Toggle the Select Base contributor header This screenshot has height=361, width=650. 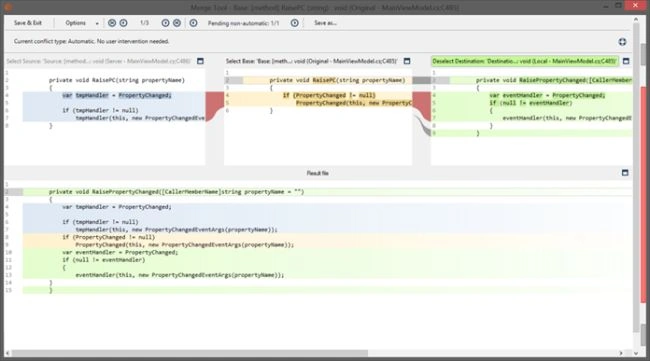click(311, 61)
